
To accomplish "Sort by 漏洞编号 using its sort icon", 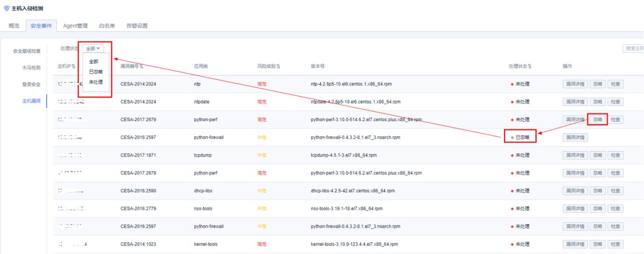I will pos(142,66).
